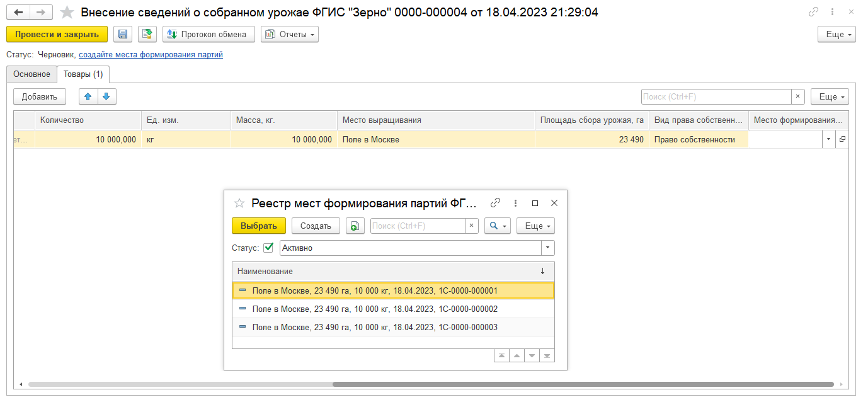
Task: Maximize the Реестр dialog window
Action: [x=535, y=203]
